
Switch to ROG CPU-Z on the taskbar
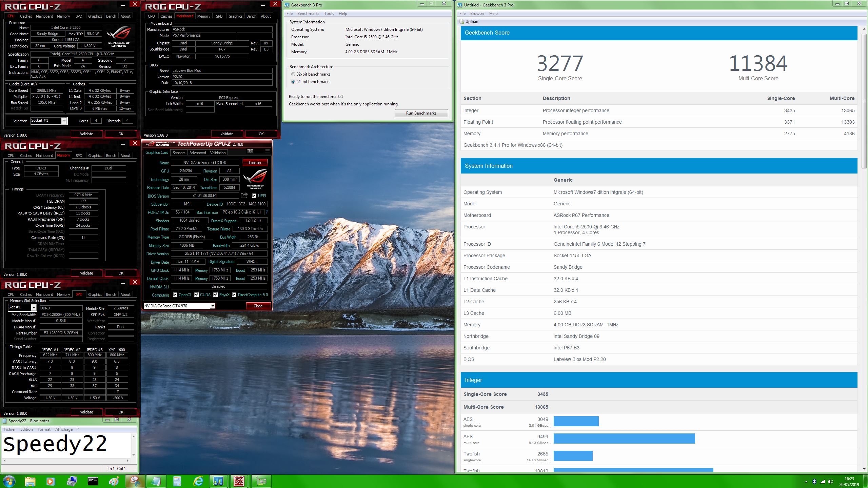click(x=239, y=481)
